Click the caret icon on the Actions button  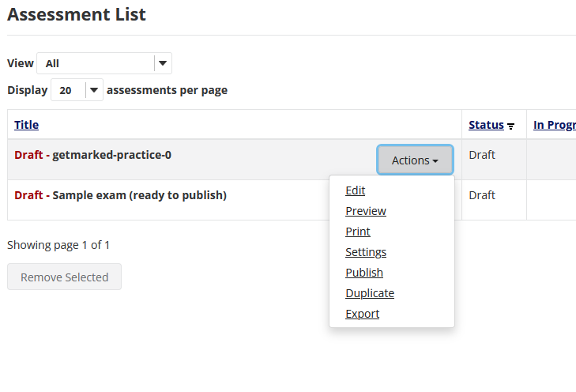435,161
